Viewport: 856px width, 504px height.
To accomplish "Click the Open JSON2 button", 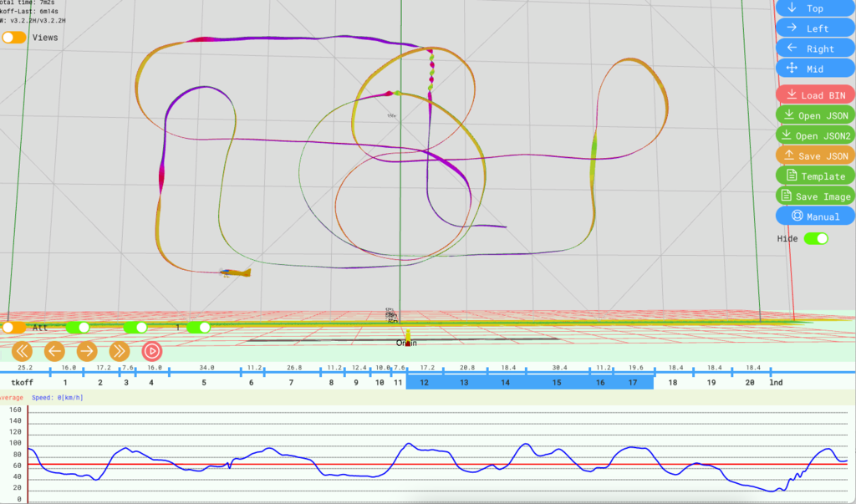I will click(x=815, y=135).
